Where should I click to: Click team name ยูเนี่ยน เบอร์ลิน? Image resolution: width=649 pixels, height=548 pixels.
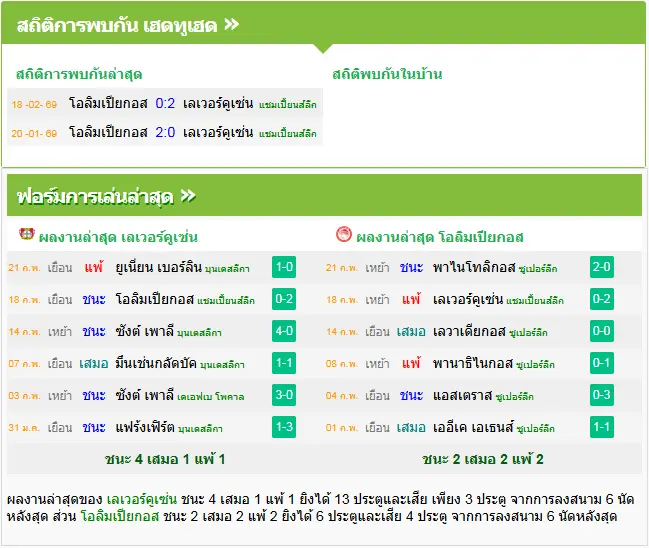159,267
